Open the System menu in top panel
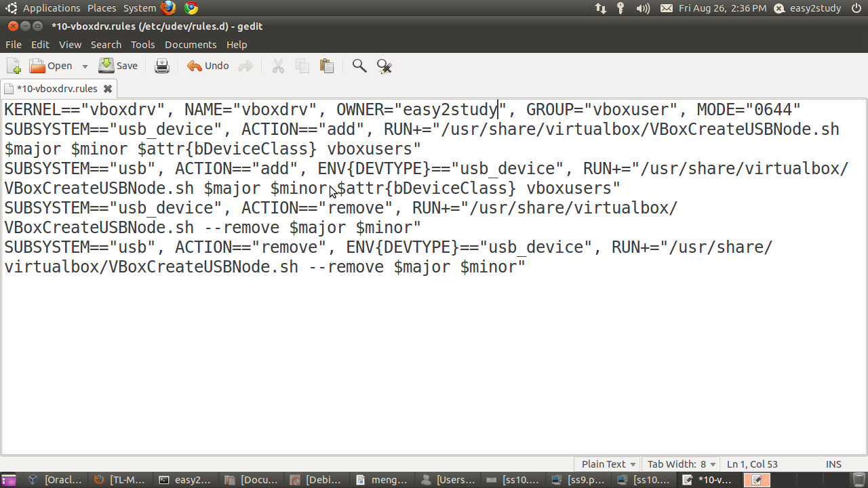This screenshot has width=868, height=488. (140, 8)
